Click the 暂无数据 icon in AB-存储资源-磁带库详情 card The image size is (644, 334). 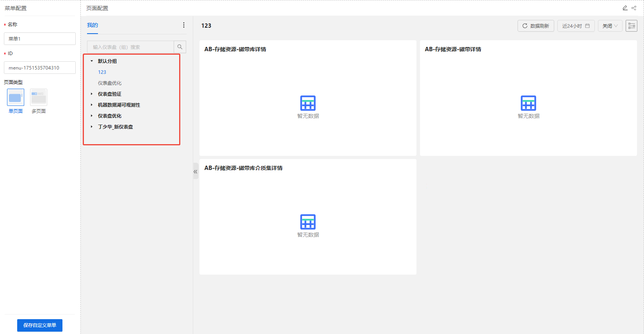[x=308, y=103]
